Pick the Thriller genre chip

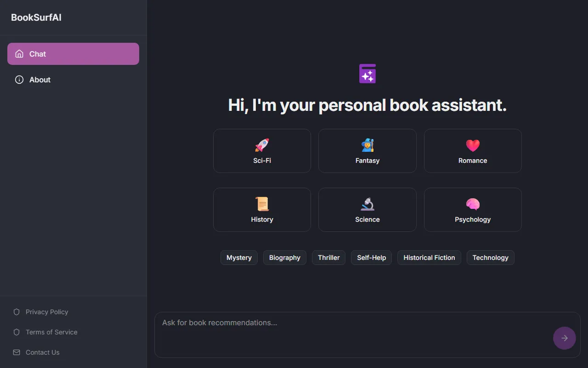pos(328,258)
